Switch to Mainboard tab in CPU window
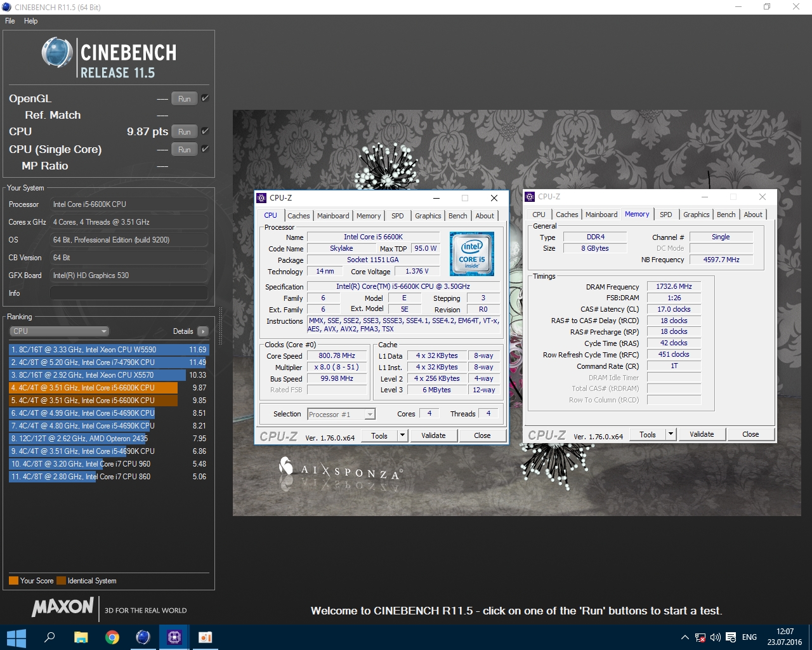The width and height of the screenshot is (812, 650). pyautogui.click(x=333, y=216)
